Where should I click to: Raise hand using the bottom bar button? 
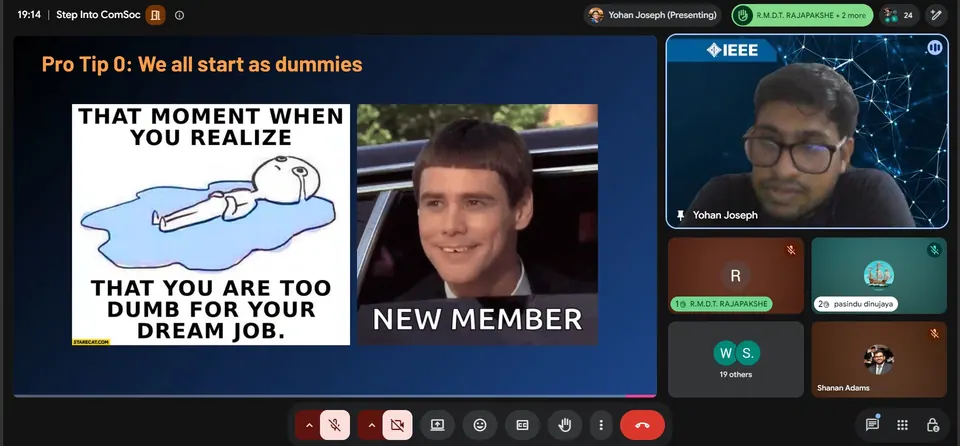click(564, 425)
